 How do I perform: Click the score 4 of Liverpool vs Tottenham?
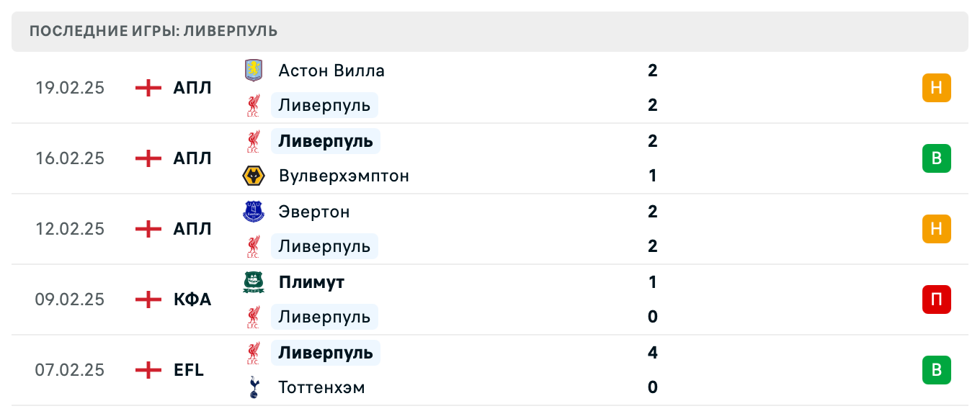coord(652,353)
